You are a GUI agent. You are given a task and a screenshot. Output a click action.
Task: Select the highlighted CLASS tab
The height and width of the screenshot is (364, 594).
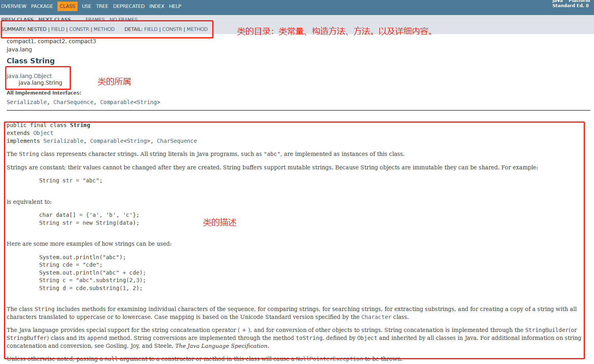point(68,6)
